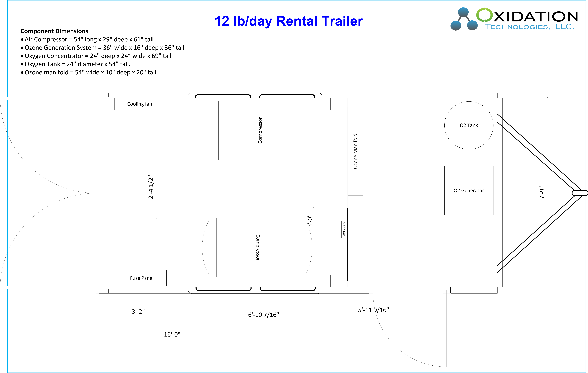Select the Fuse Panel box
588x373 pixels.
(x=142, y=278)
